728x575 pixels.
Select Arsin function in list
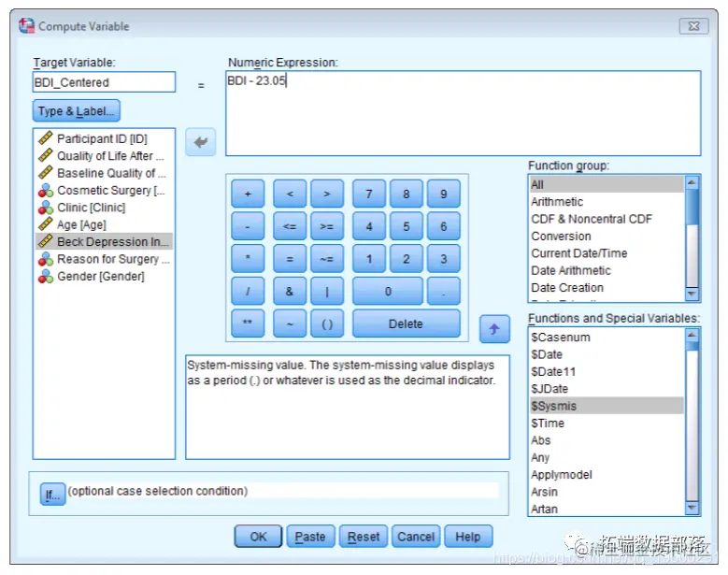pos(607,492)
